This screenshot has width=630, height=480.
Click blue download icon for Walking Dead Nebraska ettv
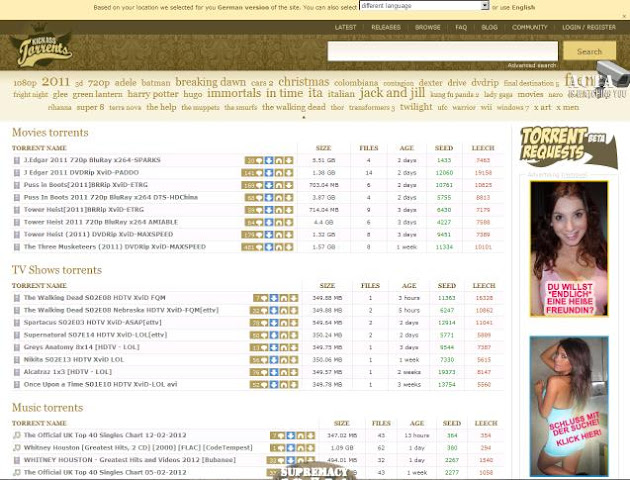(274, 310)
